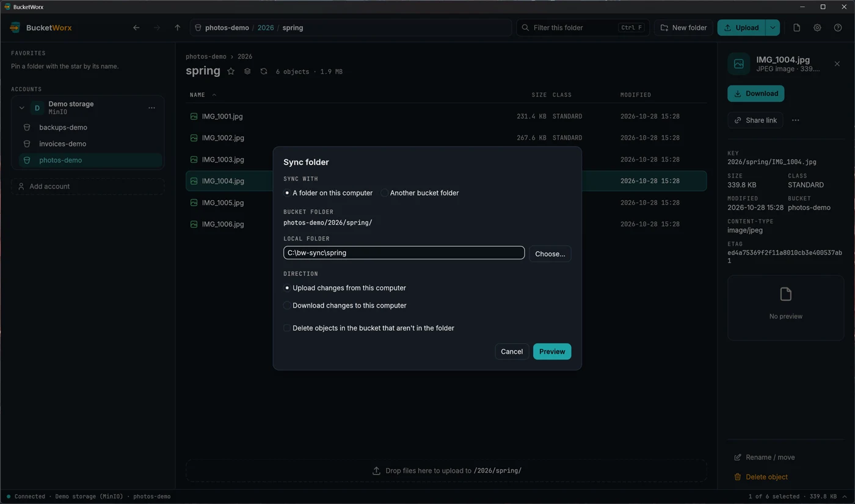Click the file icon for IMG_1001.jpg

[x=194, y=116]
